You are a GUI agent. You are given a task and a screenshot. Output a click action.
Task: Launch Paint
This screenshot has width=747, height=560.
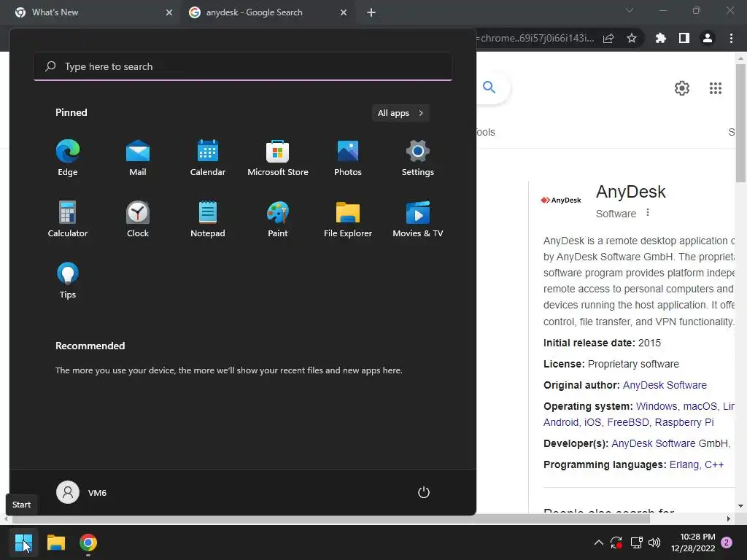point(278,219)
